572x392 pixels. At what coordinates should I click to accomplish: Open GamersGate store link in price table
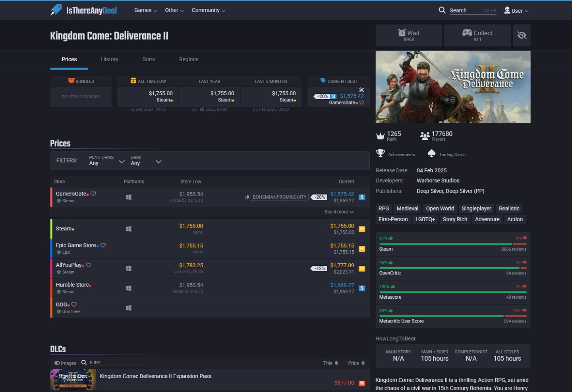[x=71, y=194]
